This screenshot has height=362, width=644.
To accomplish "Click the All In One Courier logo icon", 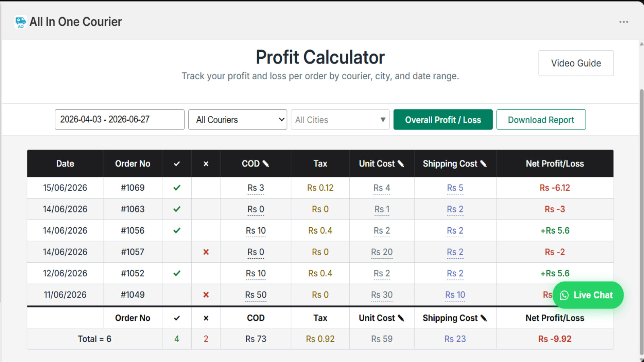I will click(x=20, y=22).
